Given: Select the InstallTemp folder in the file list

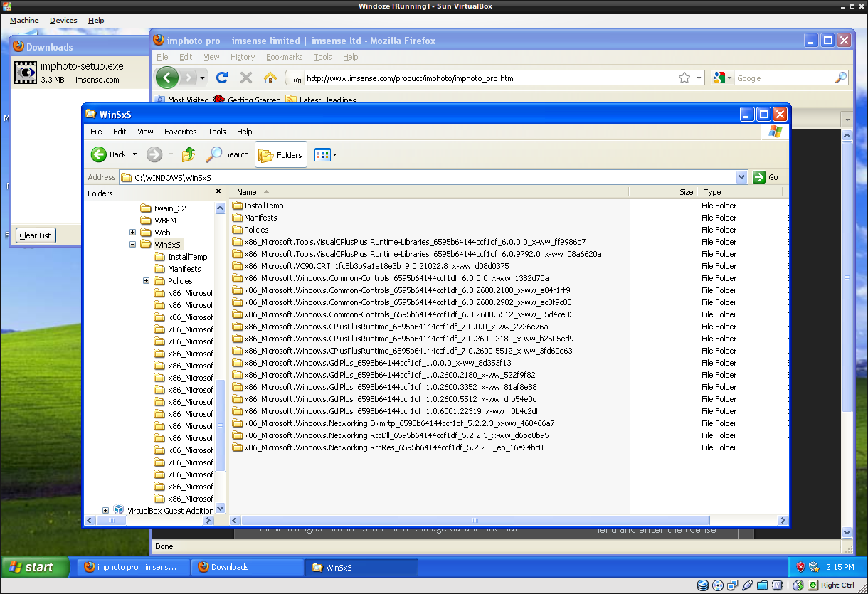Looking at the screenshot, I should click(x=258, y=206).
